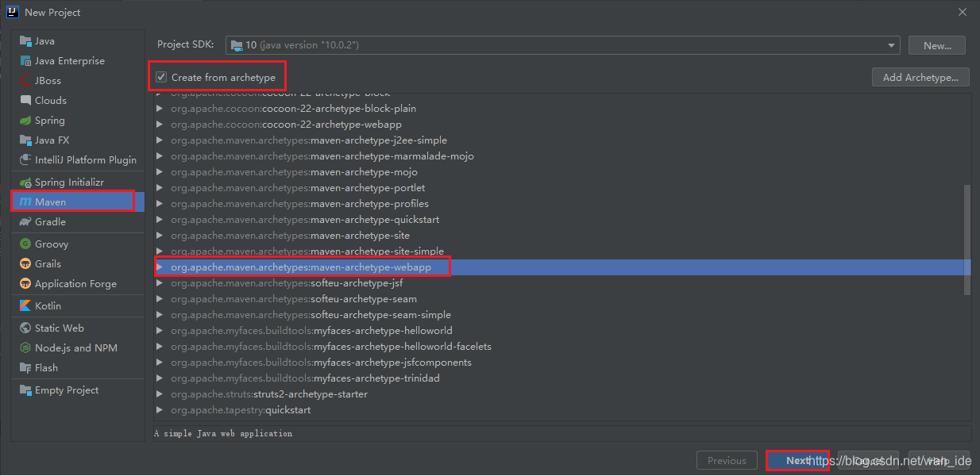980x476 pixels.
Task: Select myfaces-archetype-trinidad row
Action: 562,378
